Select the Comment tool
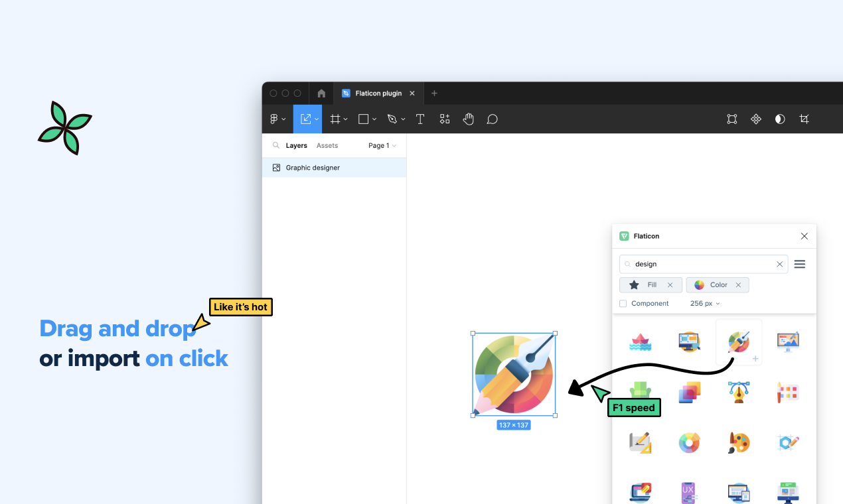843x504 pixels. [x=492, y=119]
